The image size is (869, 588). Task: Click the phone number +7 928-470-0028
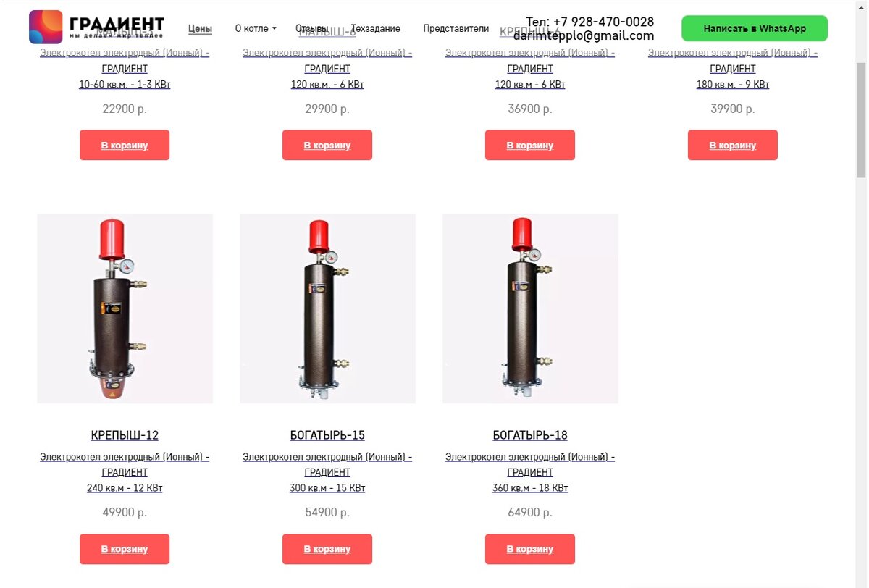pyautogui.click(x=604, y=22)
